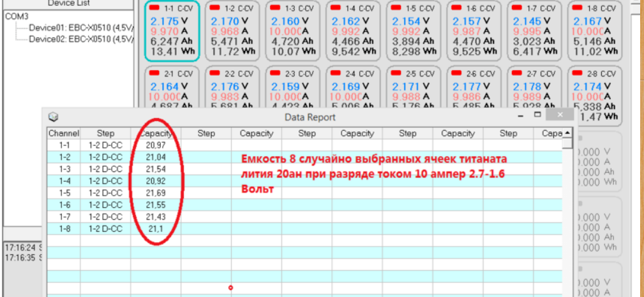Click the red status indicator on channel 1-5
This screenshot has width=644, height=297.
(396, 9)
